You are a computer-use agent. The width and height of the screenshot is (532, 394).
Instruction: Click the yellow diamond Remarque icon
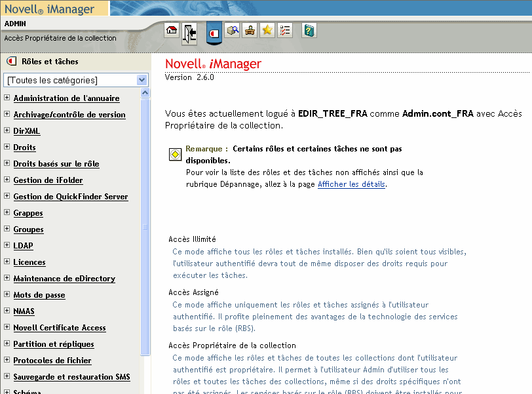coord(175,155)
